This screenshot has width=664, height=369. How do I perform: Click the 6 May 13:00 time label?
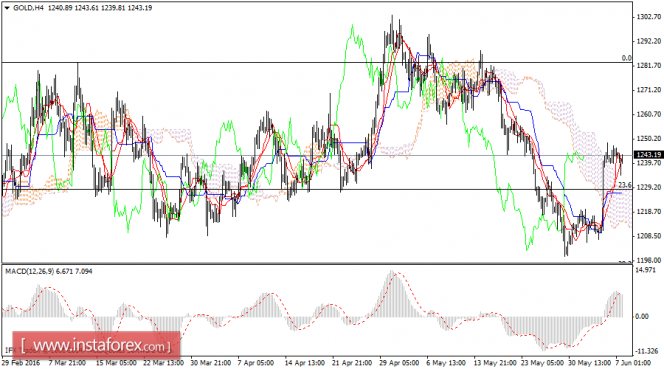tap(446, 363)
